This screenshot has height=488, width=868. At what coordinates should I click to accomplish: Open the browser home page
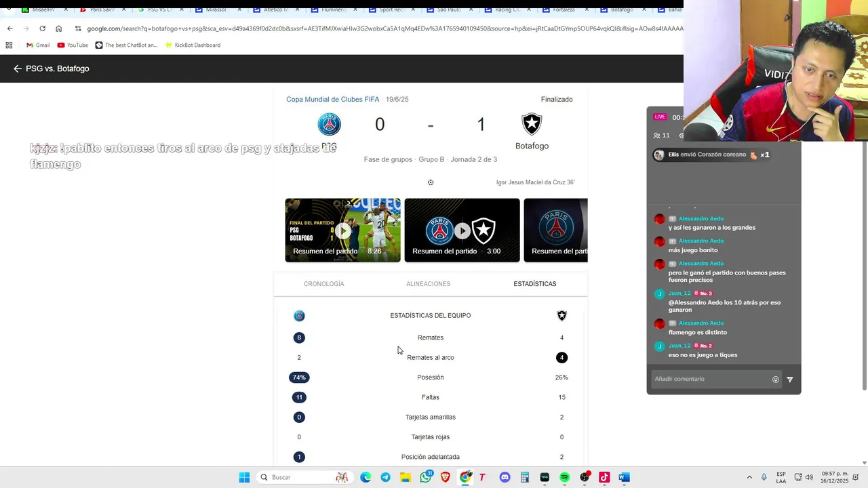pos(58,28)
